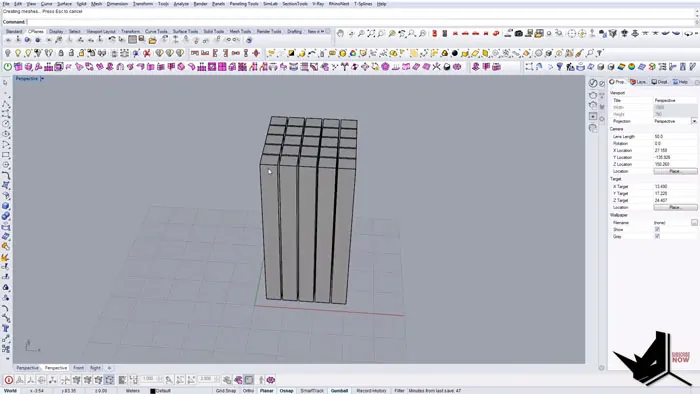The image size is (700, 394).
Task: Select the Pan hand tool
Action: coord(341,33)
